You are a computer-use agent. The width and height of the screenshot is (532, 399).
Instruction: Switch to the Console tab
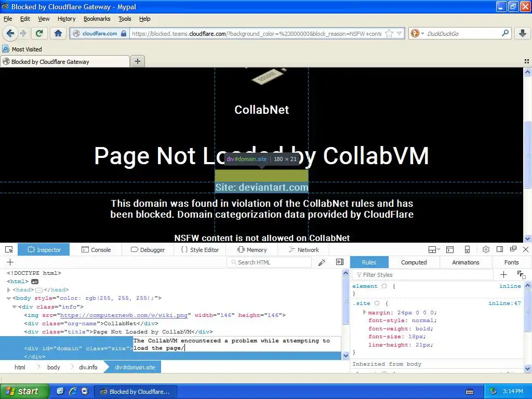click(96, 250)
